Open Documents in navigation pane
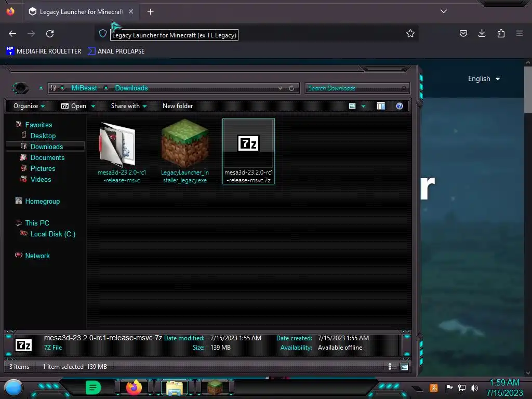 (47, 157)
